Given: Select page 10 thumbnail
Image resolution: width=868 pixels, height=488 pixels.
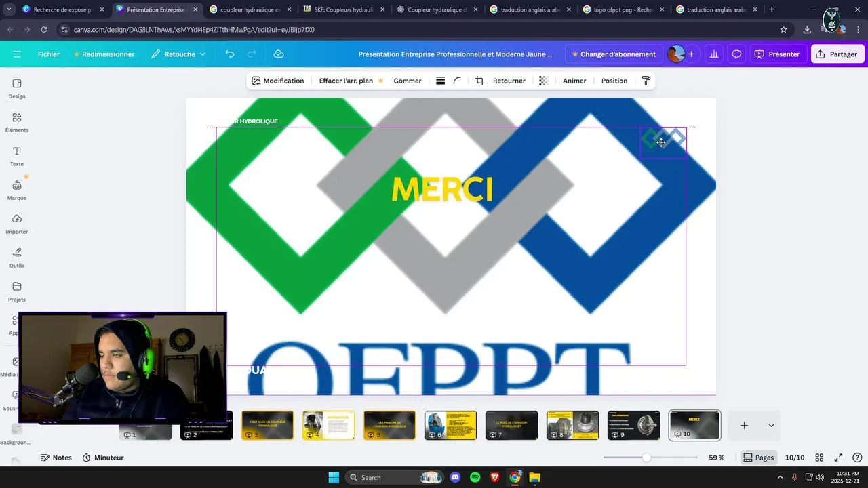Looking at the screenshot, I should coord(694,425).
